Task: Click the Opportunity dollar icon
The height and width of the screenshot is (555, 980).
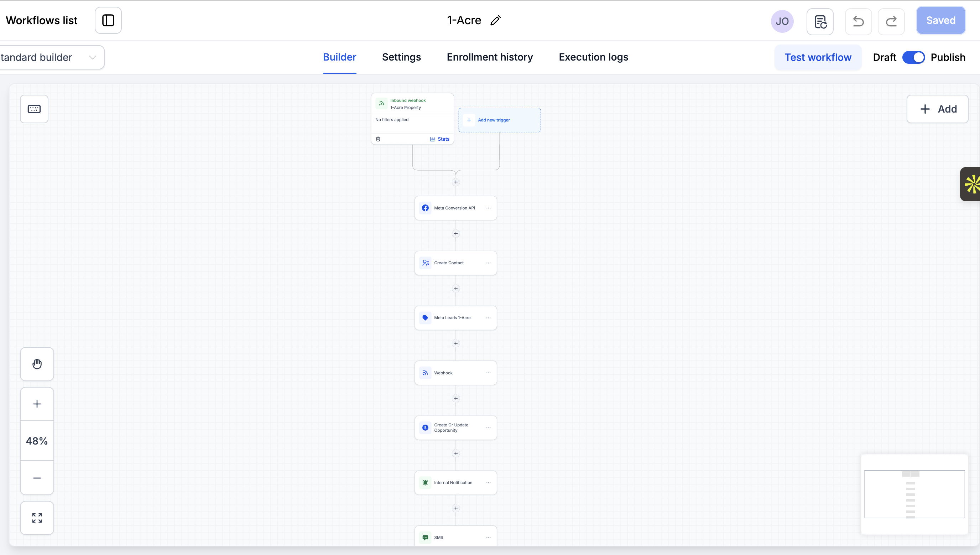Action: point(425,428)
